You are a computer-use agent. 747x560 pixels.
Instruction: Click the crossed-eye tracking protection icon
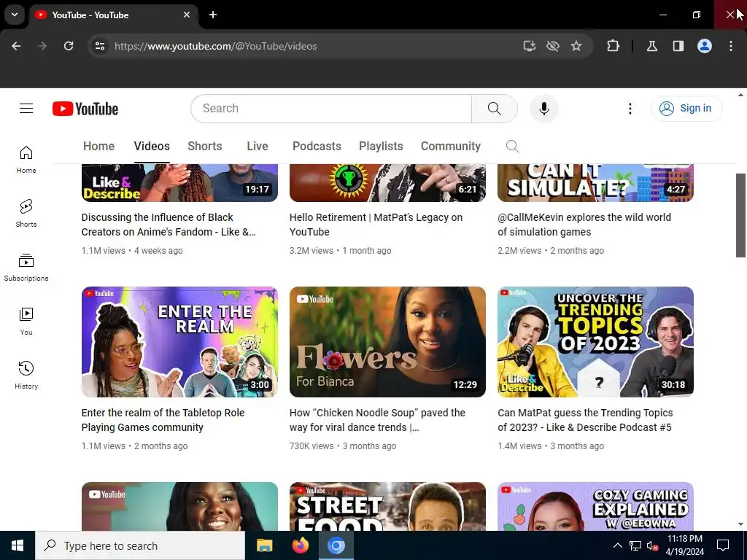[x=553, y=46]
